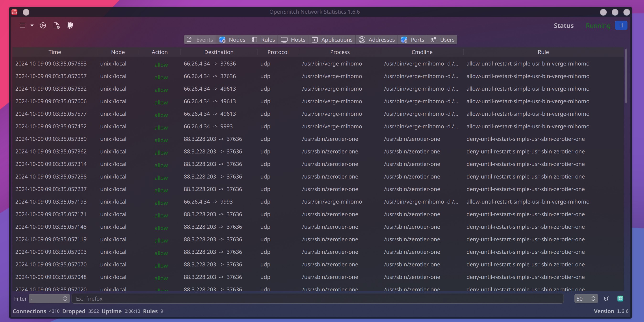The width and height of the screenshot is (644, 322).
Task: Click 'unix:/local' node in row 09:03:35.057148
Action: (113, 227)
